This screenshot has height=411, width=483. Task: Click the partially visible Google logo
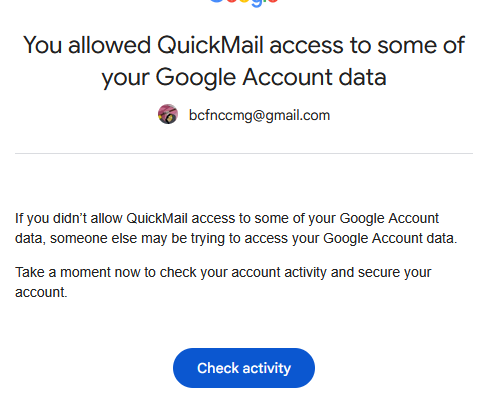[244, 3]
